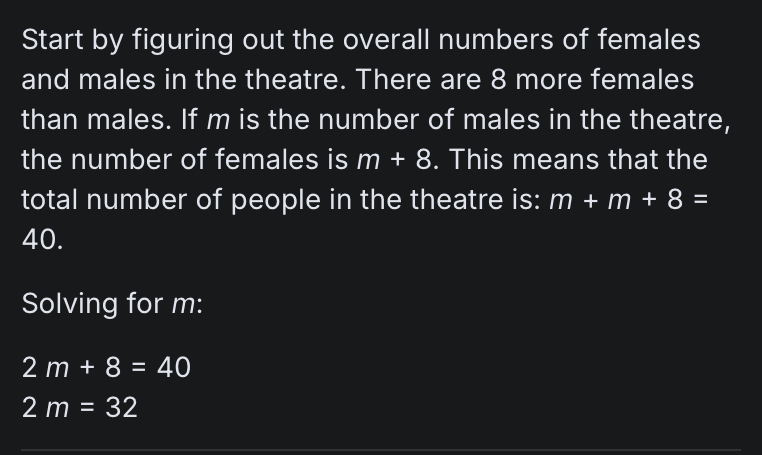Click the "Solving for m:" line
762x455 pixels.
point(112,303)
